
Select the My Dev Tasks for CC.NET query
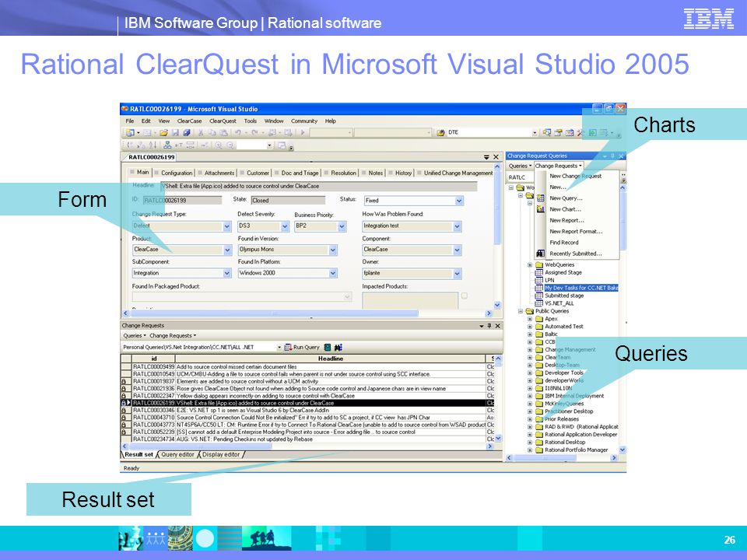[x=581, y=288]
